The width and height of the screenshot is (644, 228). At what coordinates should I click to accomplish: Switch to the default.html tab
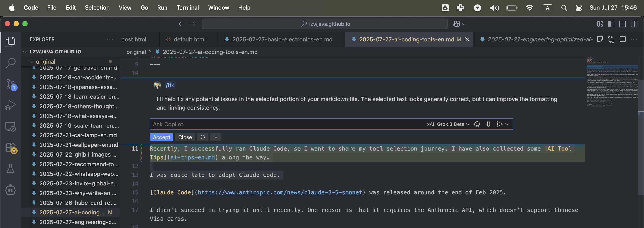pyautogui.click(x=189, y=39)
